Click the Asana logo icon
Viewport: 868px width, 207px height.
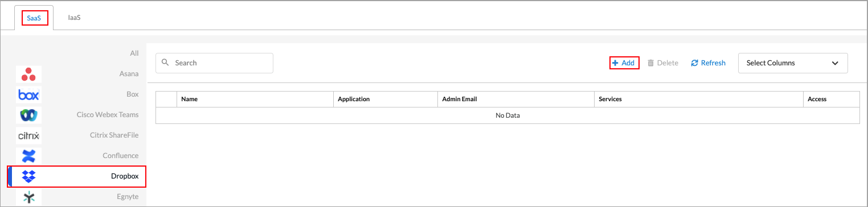coord(28,74)
